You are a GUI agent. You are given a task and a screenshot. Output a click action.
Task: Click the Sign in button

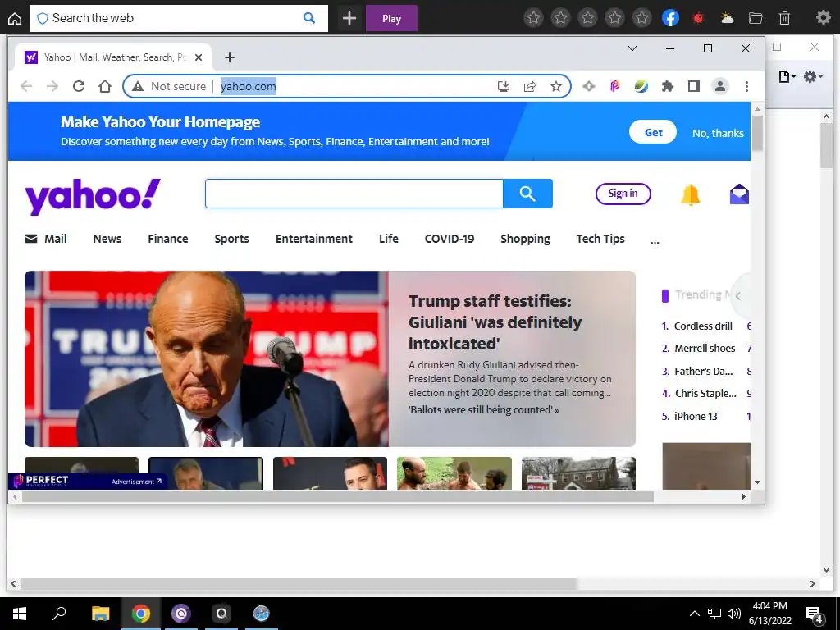click(x=623, y=194)
